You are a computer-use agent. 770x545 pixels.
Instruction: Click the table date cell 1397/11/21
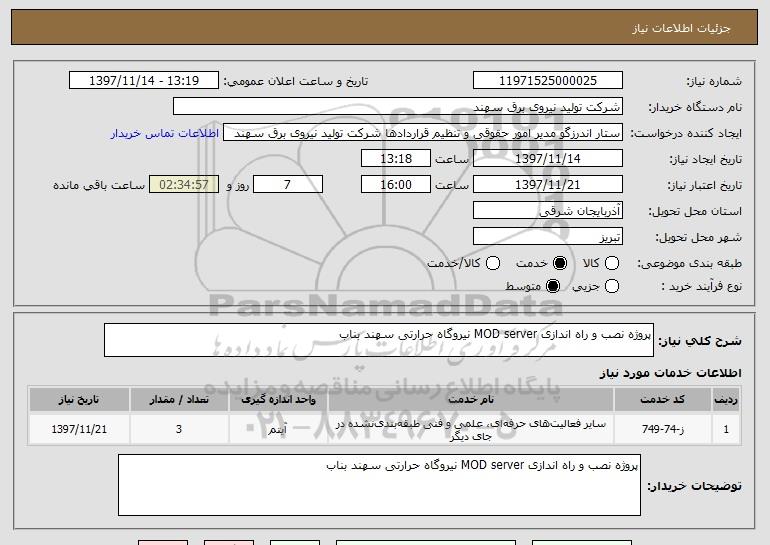(79, 429)
